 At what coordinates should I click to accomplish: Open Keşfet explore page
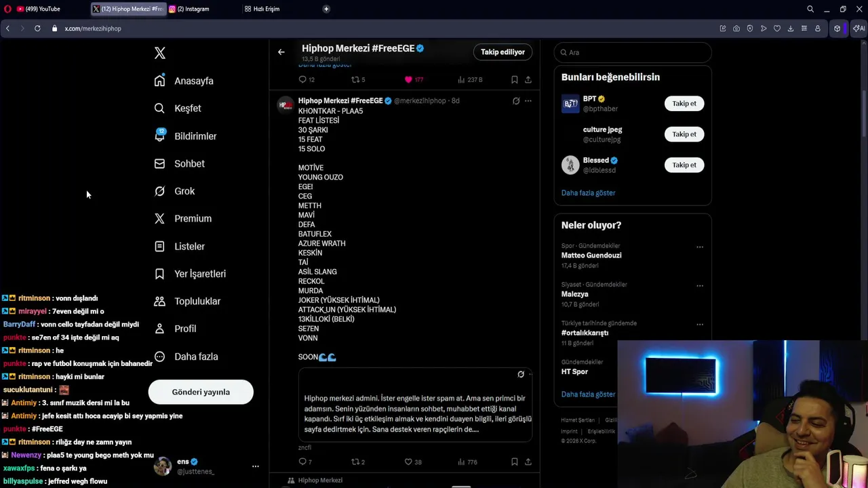(178, 108)
